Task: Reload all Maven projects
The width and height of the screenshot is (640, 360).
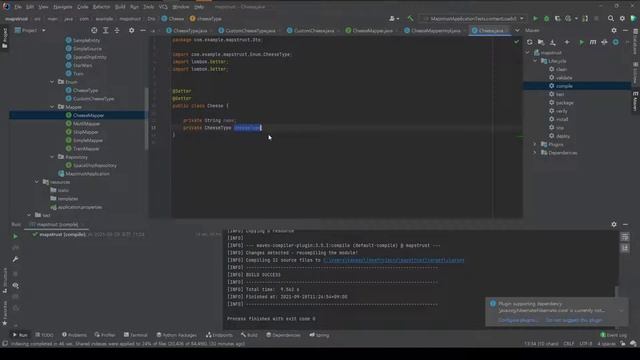Action: [529, 42]
